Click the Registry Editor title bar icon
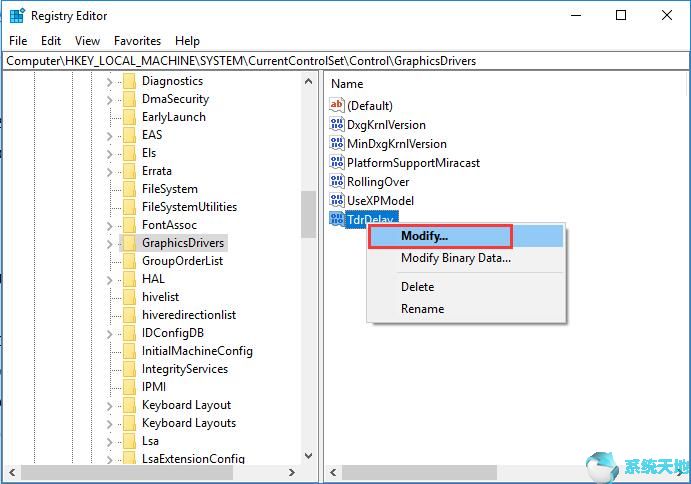 click(x=17, y=16)
